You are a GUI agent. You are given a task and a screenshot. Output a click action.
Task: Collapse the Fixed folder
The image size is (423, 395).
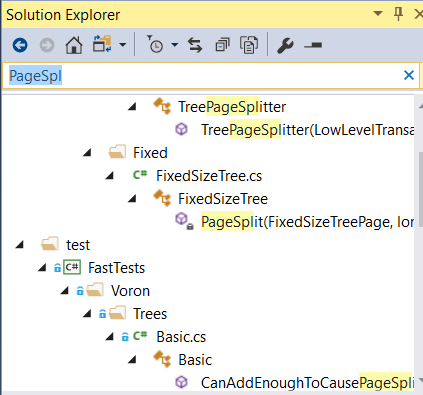point(87,153)
